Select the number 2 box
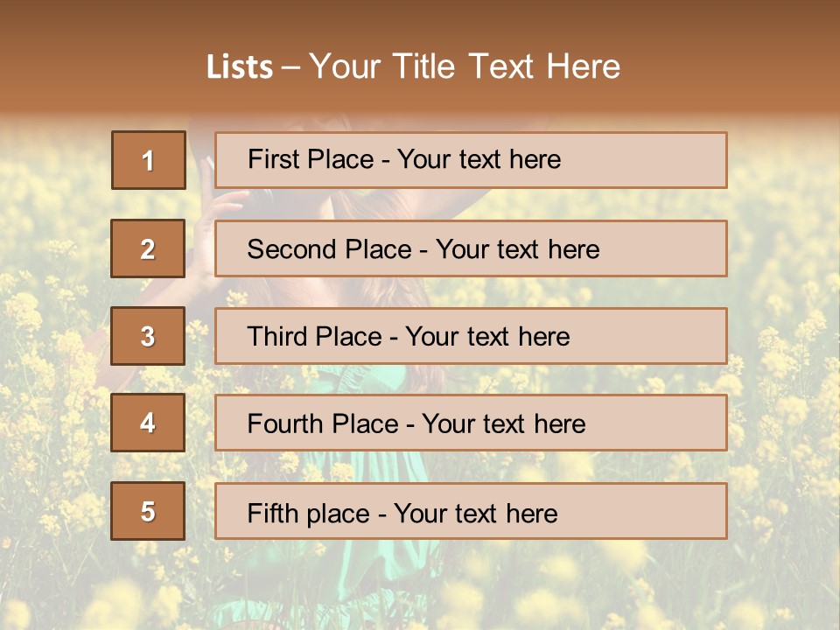 pos(148,248)
